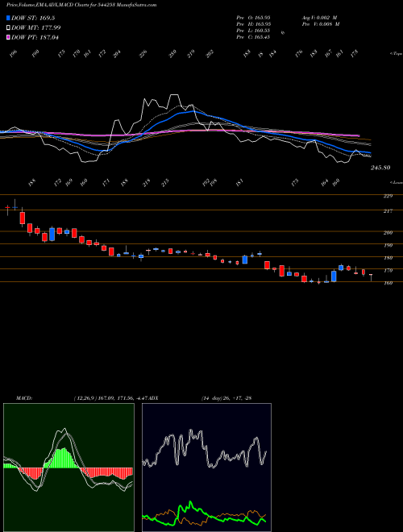The height and width of the screenshot is (532, 403).
Task: Click the magenta DOW PT legend square
Action: coord(8,37)
